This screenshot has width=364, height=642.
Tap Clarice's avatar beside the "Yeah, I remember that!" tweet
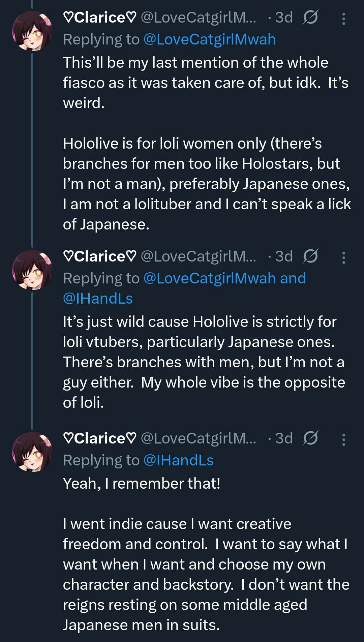pos(32,452)
